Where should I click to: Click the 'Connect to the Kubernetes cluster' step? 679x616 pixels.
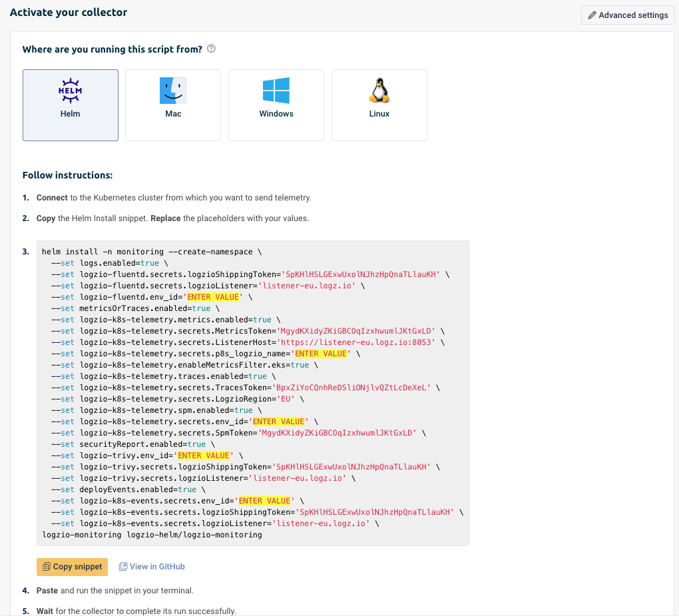tap(174, 198)
